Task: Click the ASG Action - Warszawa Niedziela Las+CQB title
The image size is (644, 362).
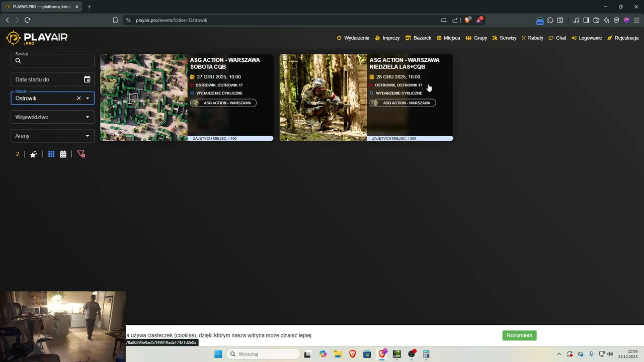Action: [405, 63]
